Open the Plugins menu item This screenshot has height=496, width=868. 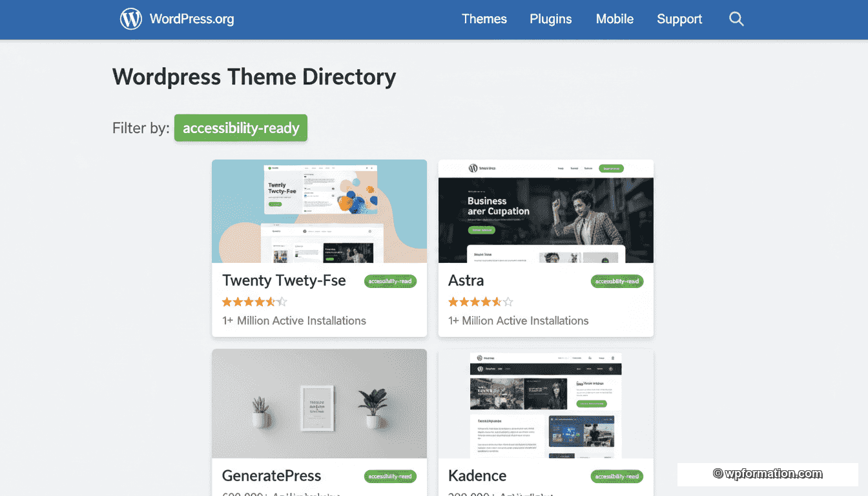[x=551, y=19]
